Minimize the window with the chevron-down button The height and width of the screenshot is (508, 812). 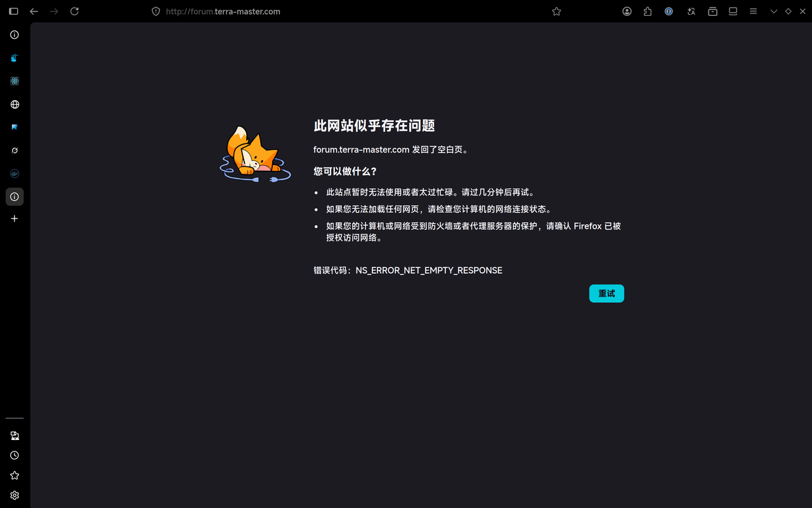click(x=774, y=11)
